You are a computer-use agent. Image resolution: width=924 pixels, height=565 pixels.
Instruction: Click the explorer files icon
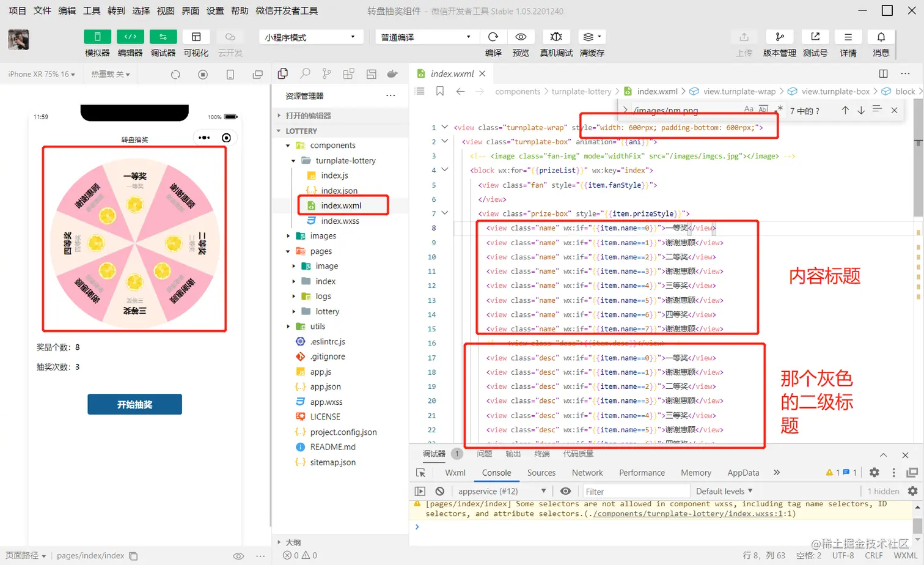point(283,74)
